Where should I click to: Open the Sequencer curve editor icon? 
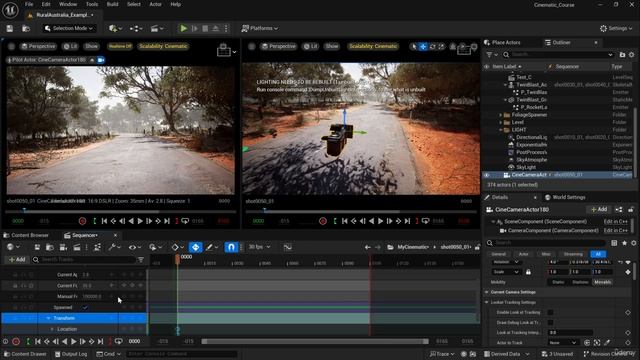tap(288, 247)
